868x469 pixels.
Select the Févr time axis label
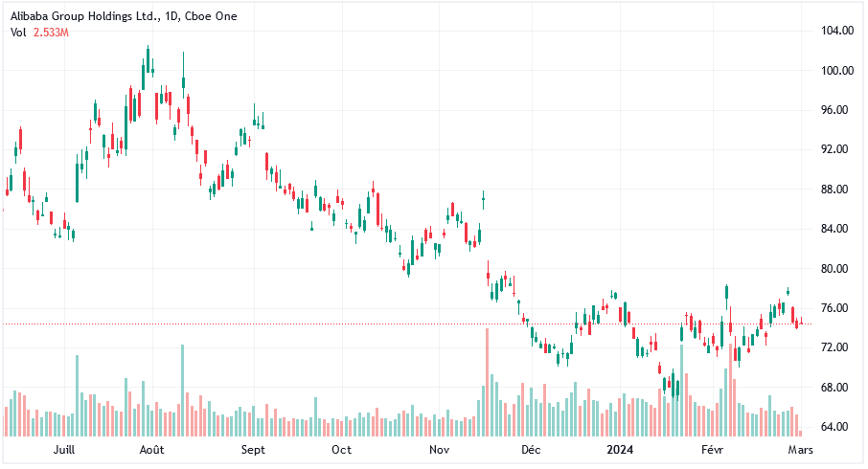tap(711, 449)
